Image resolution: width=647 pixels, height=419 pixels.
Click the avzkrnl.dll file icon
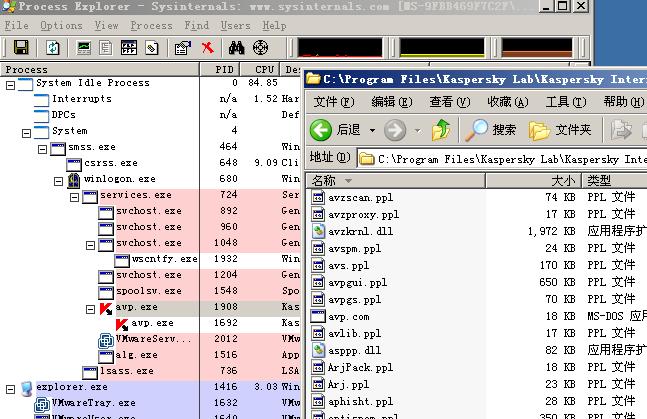click(x=318, y=231)
